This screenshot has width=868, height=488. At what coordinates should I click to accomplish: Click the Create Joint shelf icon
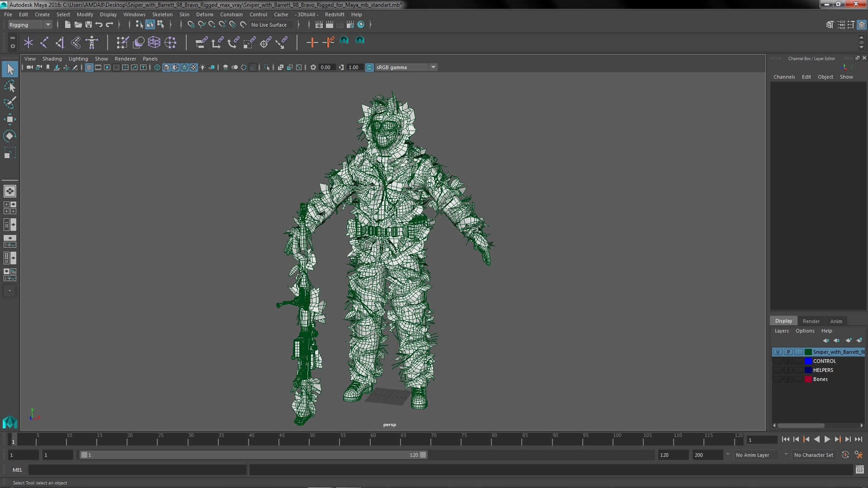pos(44,42)
